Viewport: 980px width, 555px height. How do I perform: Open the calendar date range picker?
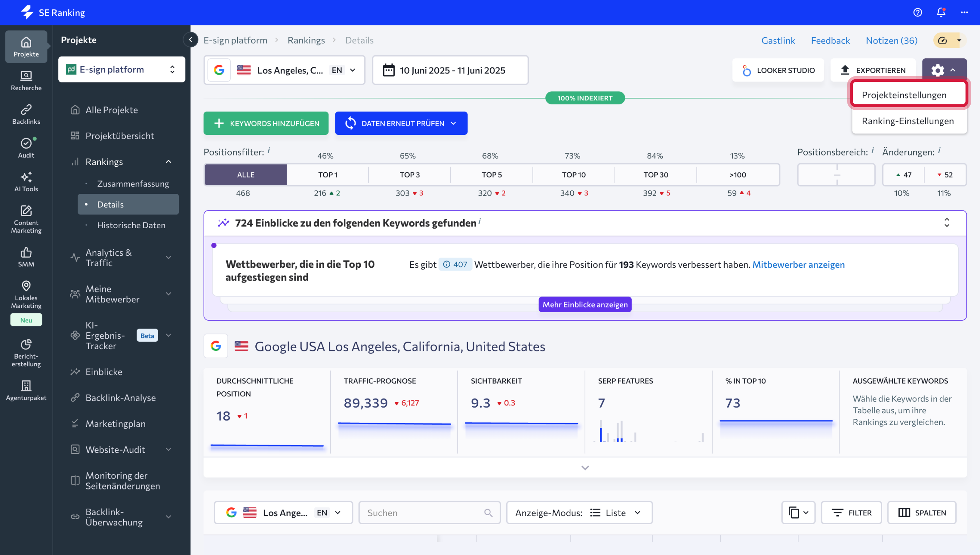tap(450, 70)
